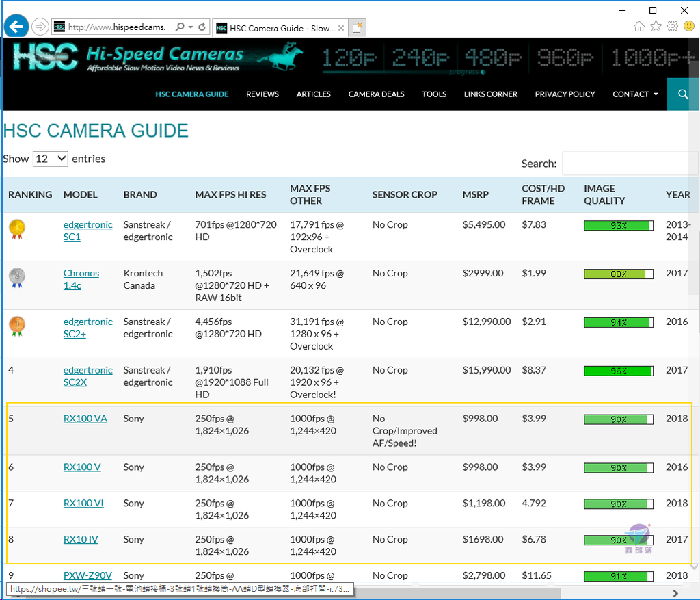Click the Max FPS Other column header
This screenshot has width=700, height=600.
[x=310, y=194]
